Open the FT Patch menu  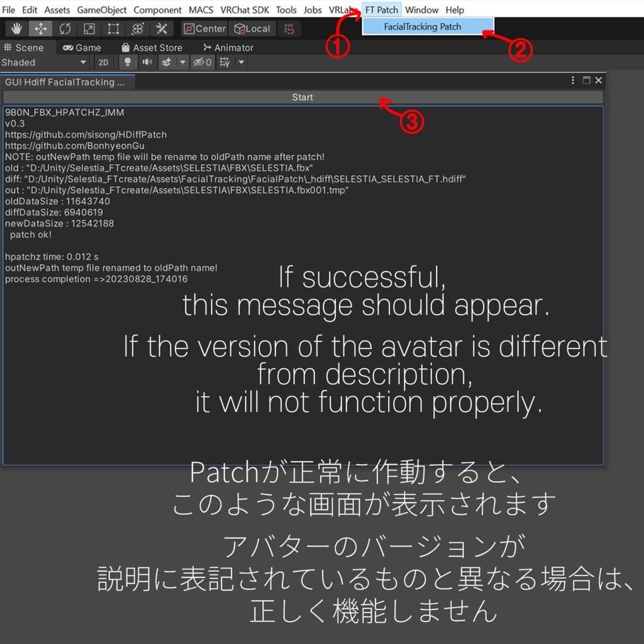[381, 9]
